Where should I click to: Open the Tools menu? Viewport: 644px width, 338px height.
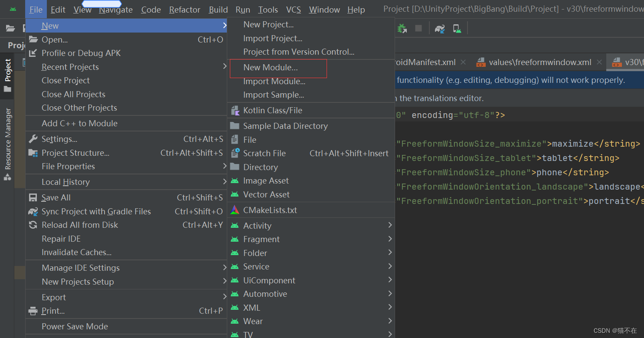pos(268,10)
